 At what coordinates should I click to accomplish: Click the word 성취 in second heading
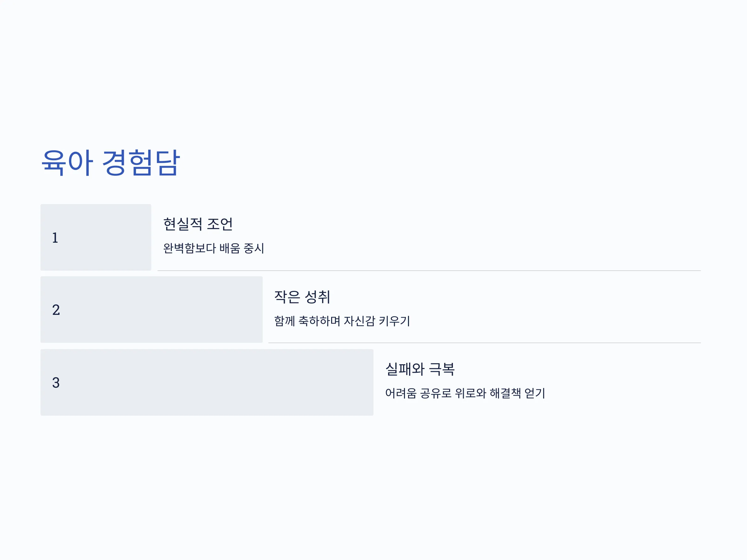click(x=317, y=297)
